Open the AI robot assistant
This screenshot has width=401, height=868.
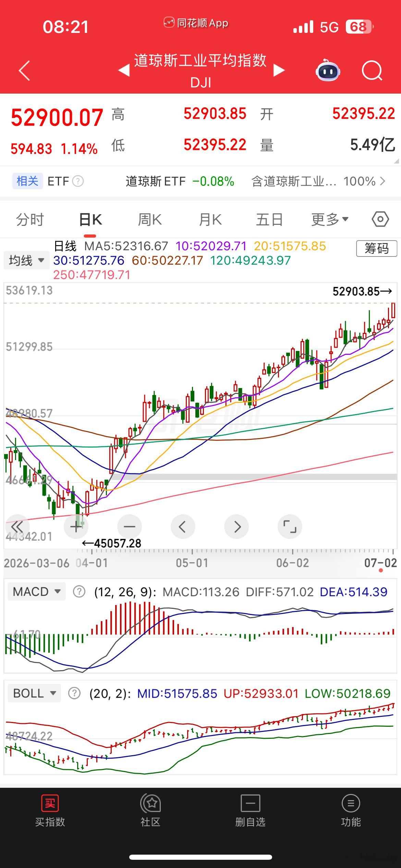[x=328, y=70]
